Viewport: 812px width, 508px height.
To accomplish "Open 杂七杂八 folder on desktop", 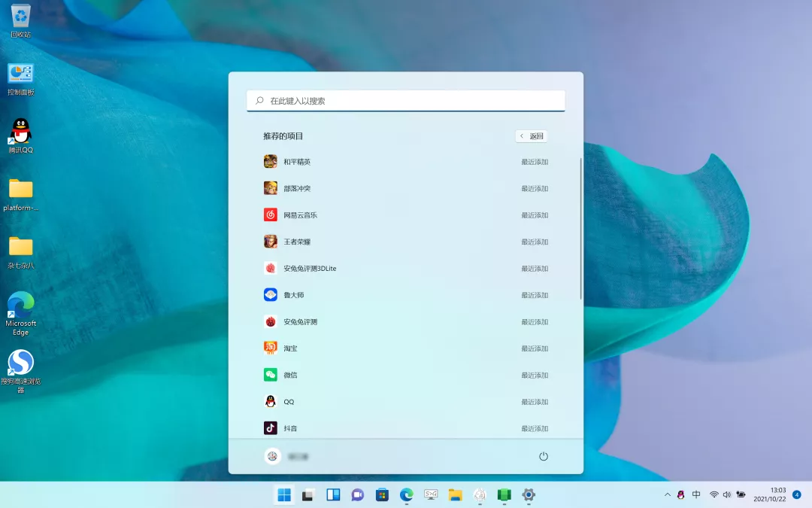I will (21, 253).
